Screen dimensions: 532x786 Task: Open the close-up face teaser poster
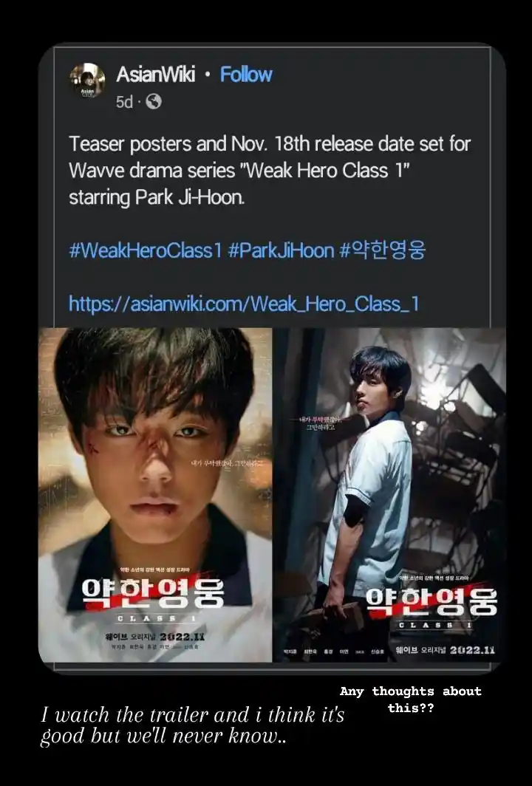click(155, 495)
